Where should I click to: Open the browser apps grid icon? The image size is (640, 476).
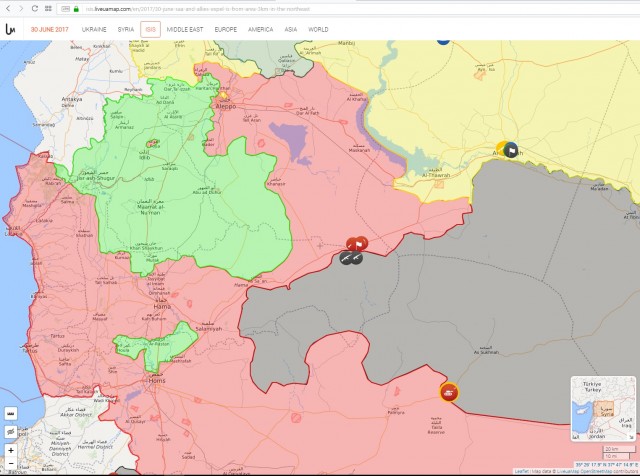point(50,8)
